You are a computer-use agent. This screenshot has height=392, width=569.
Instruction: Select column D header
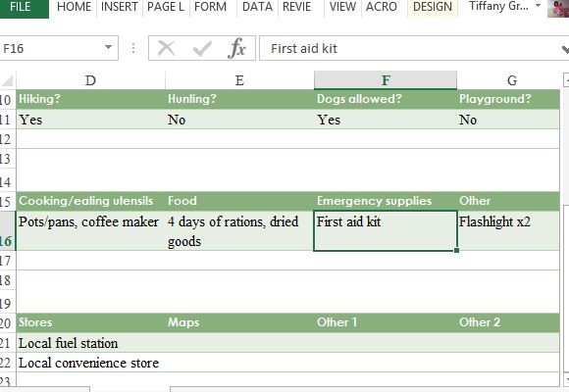(90, 80)
